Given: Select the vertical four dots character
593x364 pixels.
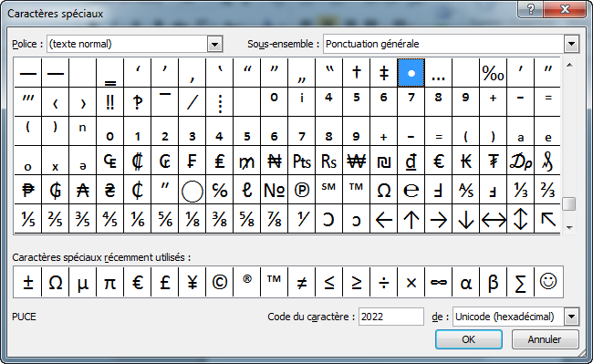Looking at the screenshot, I should (x=219, y=102).
